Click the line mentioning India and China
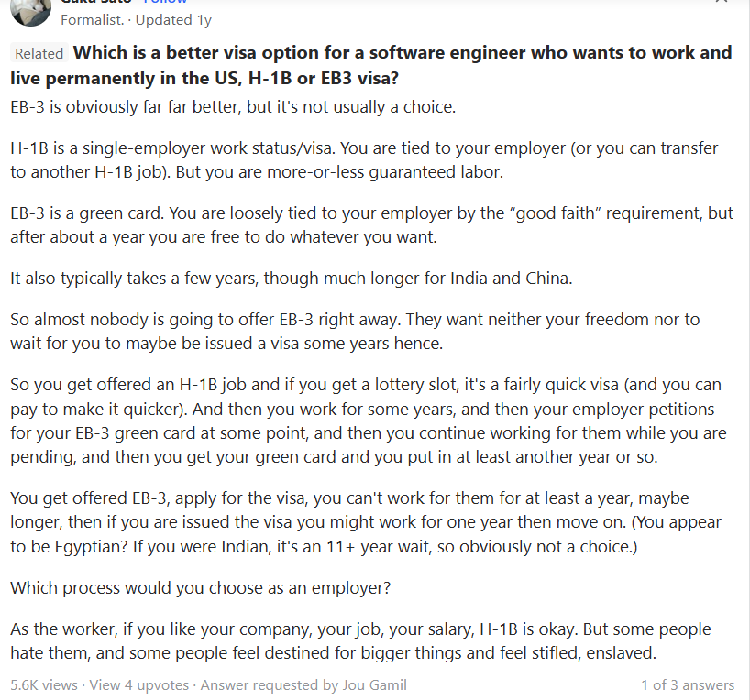This screenshot has height=700, width=750. point(291,279)
